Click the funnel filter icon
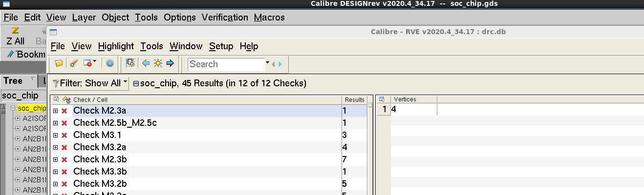This screenshot has height=195, width=644. [56, 83]
